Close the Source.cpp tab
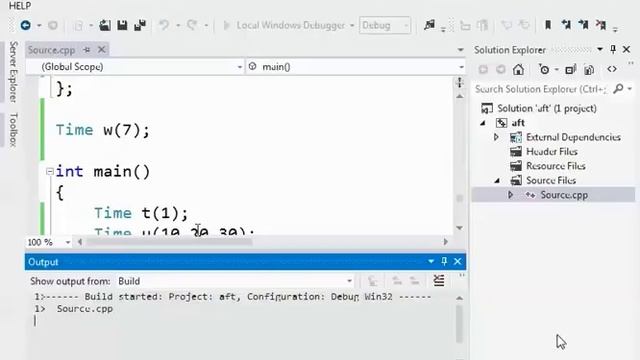This screenshot has height=360, width=640. [101, 50]
